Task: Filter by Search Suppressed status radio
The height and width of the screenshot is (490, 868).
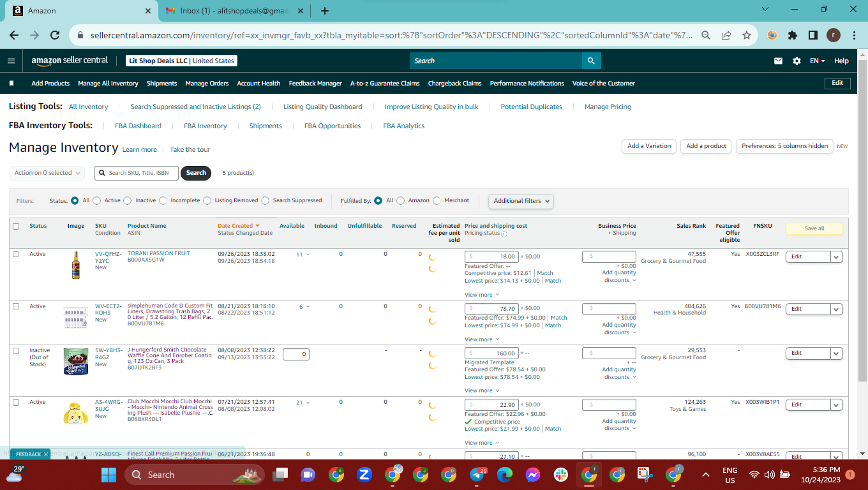Action: tap(266, 200)
